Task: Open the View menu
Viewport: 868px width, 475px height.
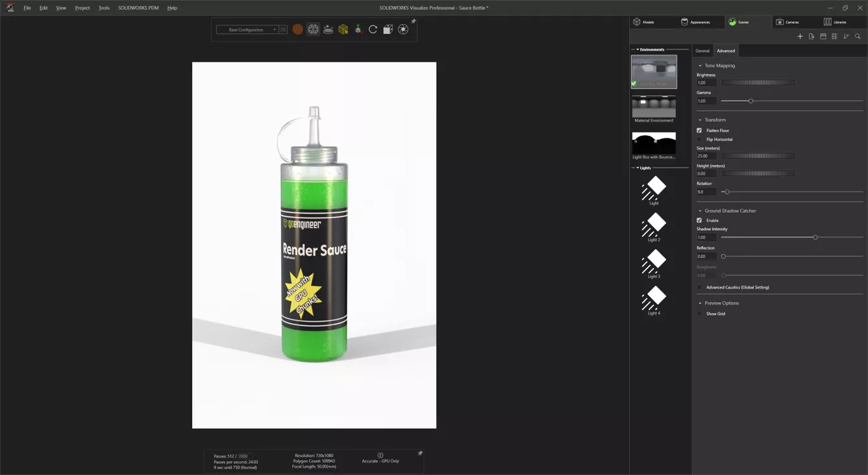Action: click(61, 8)
